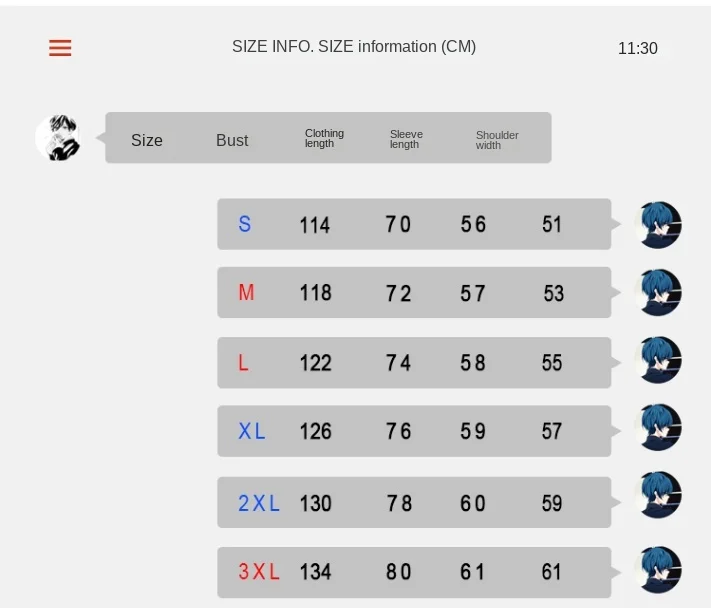The height and width of the screenshot is (608, 711).
Task: Click blue-haired avatar beside XL row
Action: click(x=658, y=428)
